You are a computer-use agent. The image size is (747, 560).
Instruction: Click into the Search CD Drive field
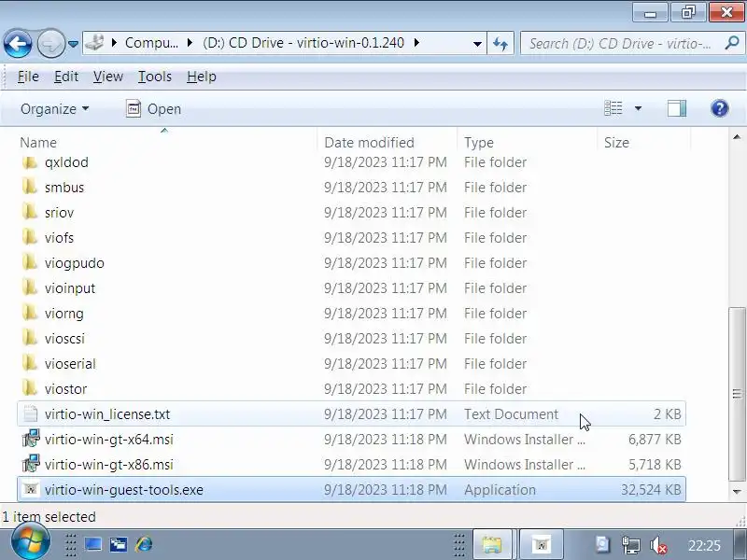(x=622, y=44)
